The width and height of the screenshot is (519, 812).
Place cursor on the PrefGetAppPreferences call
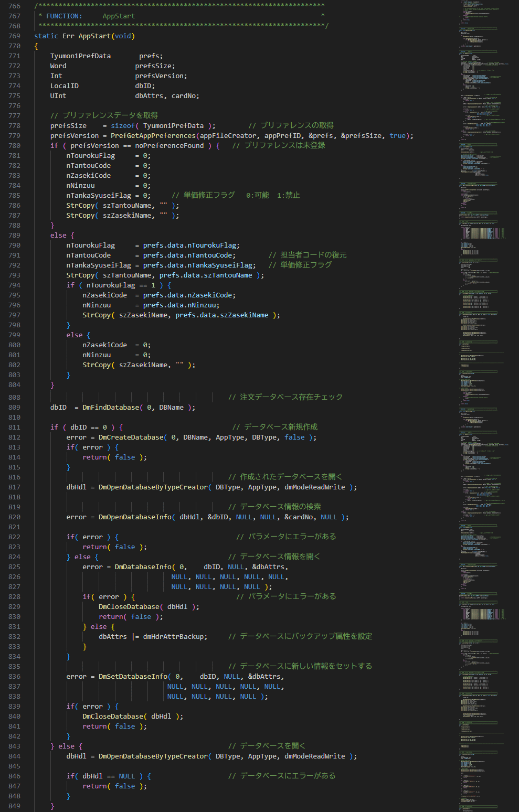[x=153, y=136]
